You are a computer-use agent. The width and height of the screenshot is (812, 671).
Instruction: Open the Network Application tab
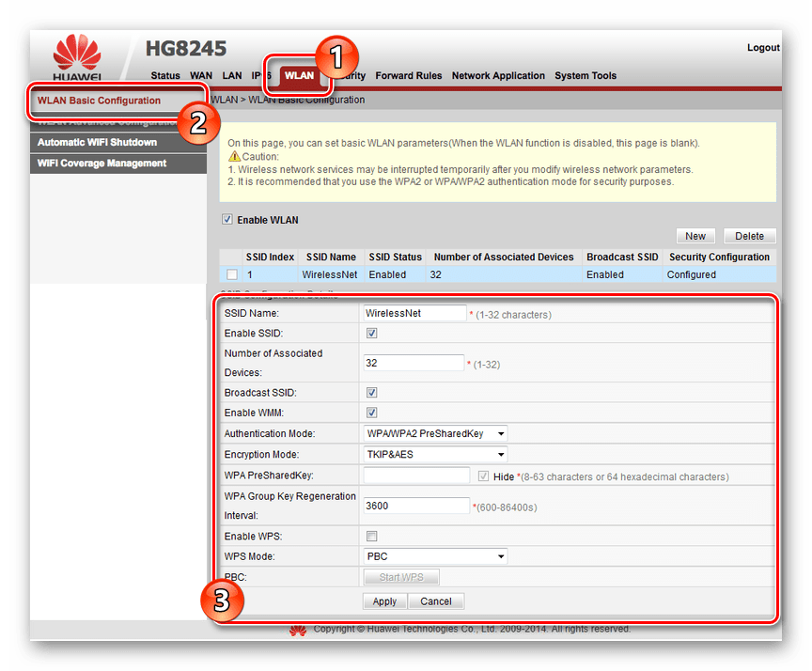[x=498, y=75]
